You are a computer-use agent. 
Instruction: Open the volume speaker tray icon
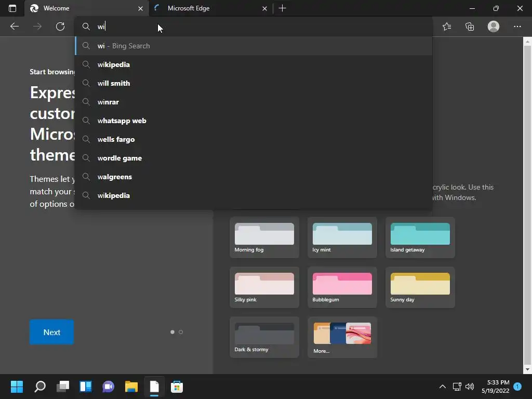coord(470,387)
